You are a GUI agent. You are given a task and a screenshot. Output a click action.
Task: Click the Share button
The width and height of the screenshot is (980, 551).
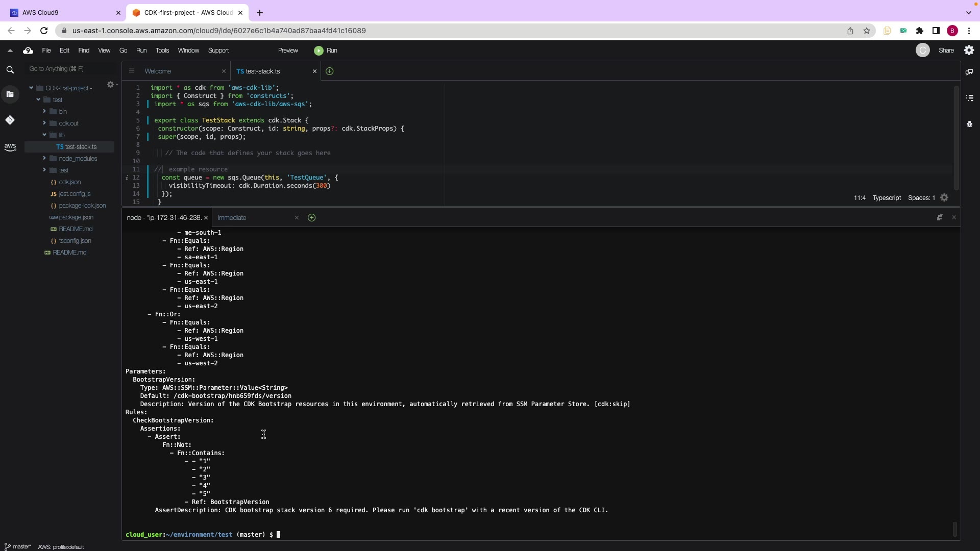click(946, 51)
